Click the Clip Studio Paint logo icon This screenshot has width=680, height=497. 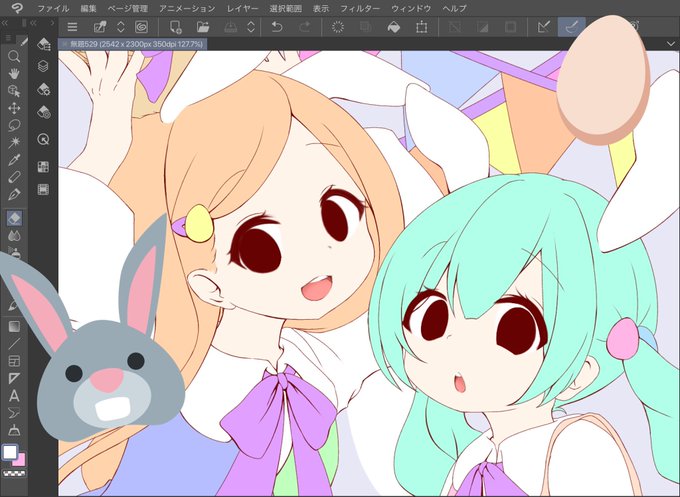click(x=16, y=7)
